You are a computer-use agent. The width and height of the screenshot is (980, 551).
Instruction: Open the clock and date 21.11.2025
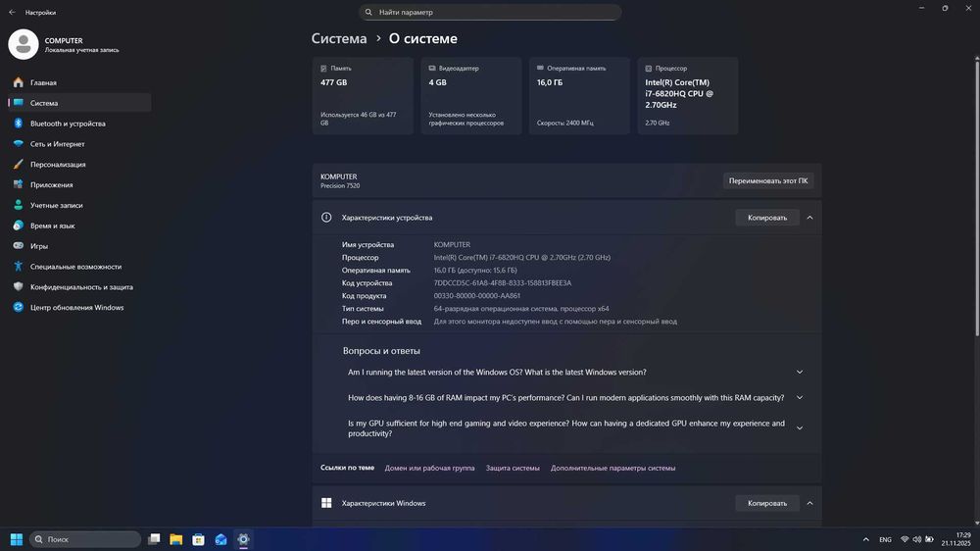[956, 539]
